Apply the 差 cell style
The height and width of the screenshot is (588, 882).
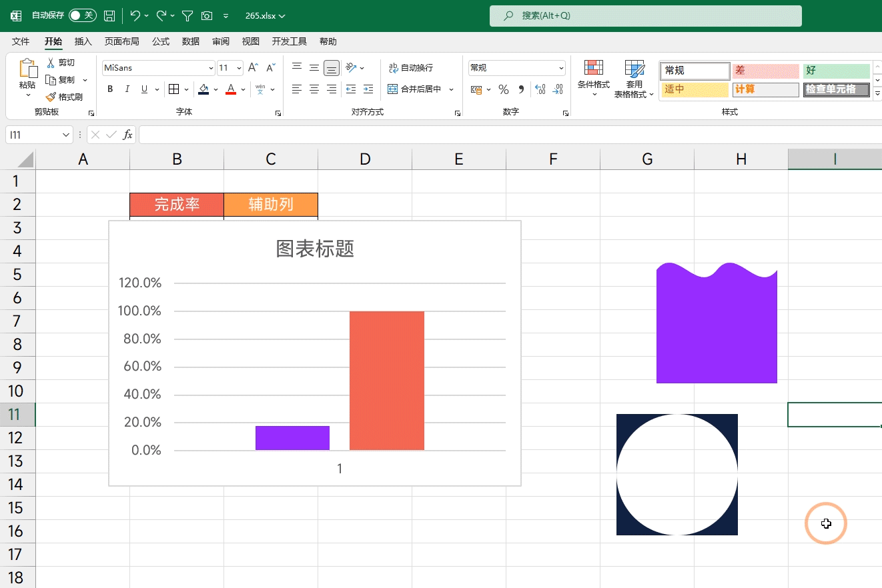tap(765, 71)
